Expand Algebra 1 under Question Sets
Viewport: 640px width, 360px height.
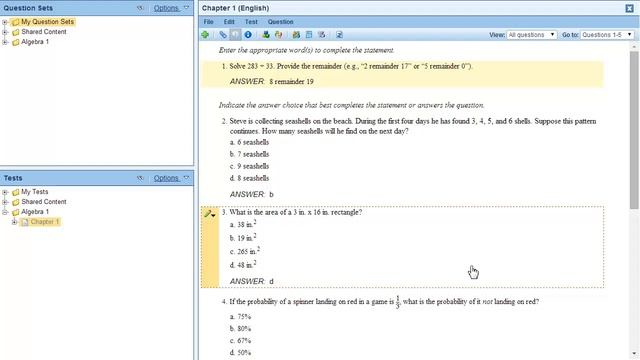(5, 42)
